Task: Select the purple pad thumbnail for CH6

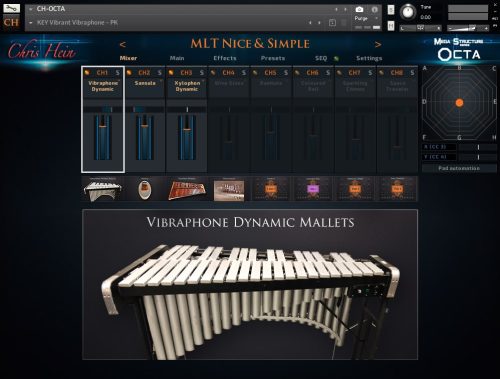Action: tap(313, 189)
